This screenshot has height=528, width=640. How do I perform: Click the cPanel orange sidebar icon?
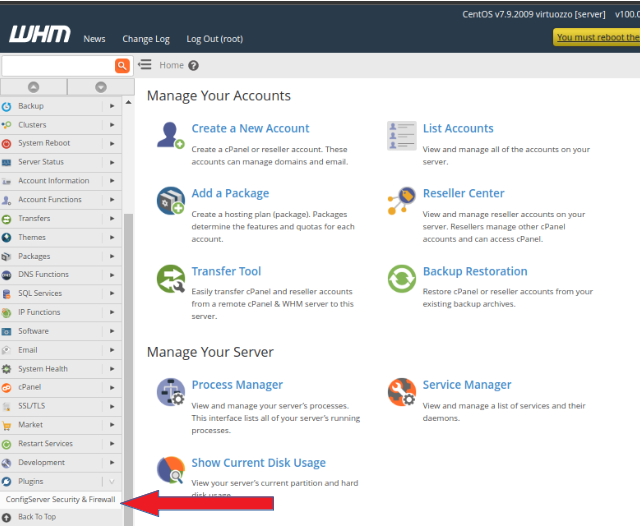[x=7, y=388]
